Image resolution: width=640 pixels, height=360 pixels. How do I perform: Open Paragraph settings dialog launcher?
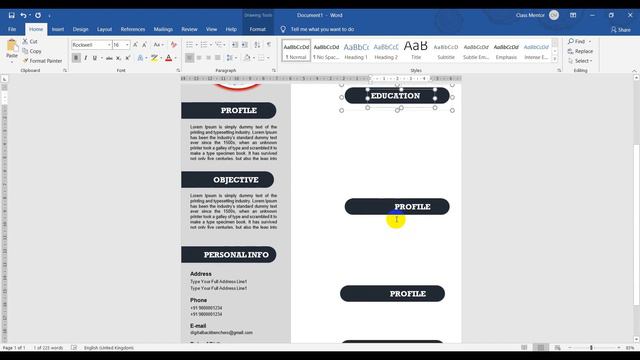coord(273,71)
